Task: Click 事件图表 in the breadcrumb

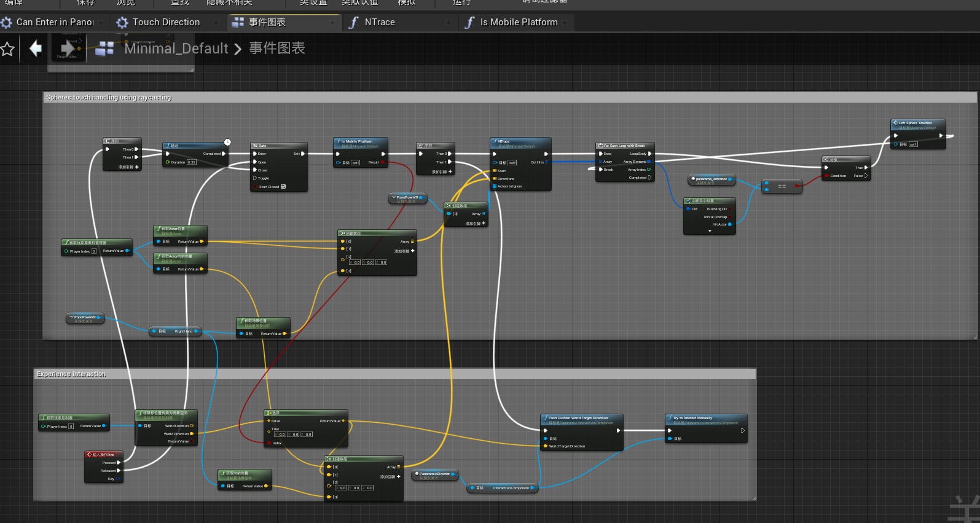Action: pyautogui.click(x=277, y=49)
